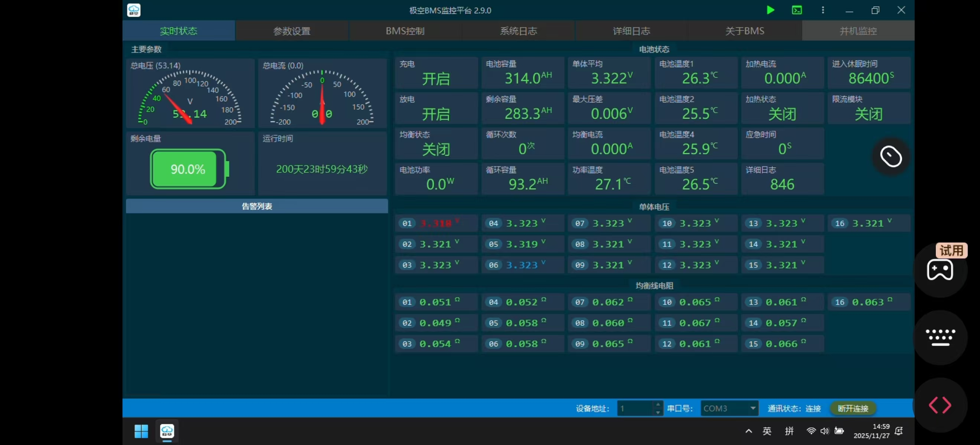
Task: Expand hidden system tray icons chevron
Action: (x=748, y=431)
